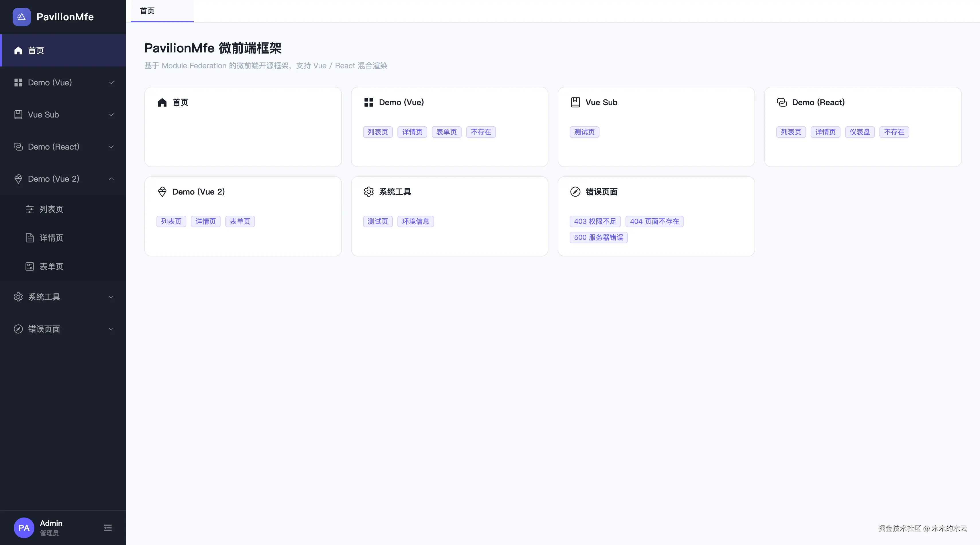980x545 pixels.
Task: Click the 系统工具 sidebar menu label
Action: pyautogui.click(x=44, y=297)
